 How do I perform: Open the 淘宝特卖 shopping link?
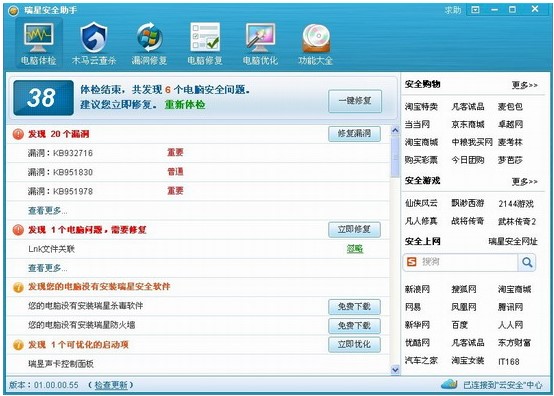pos(421,107)
